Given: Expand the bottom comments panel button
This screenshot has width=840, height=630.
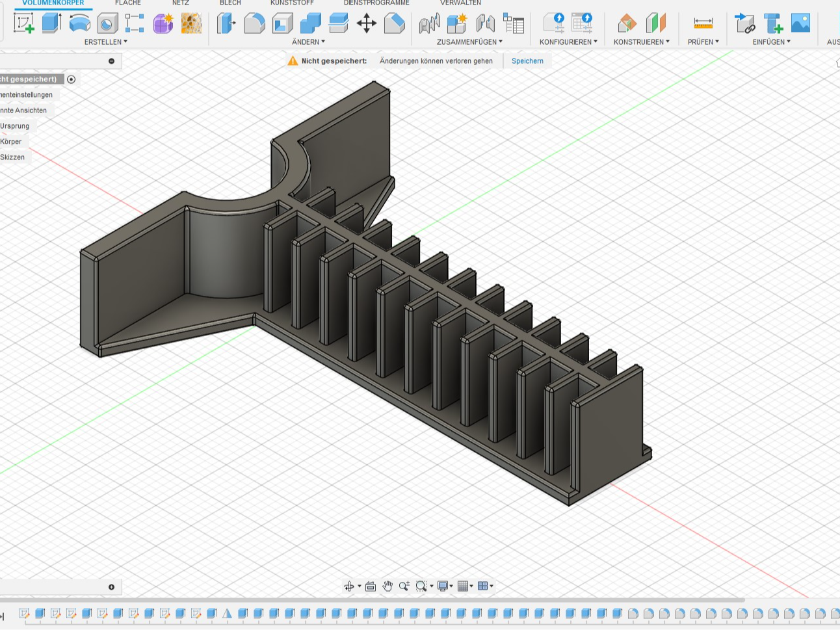Looking at the screenshot, I should coord(111,587).
